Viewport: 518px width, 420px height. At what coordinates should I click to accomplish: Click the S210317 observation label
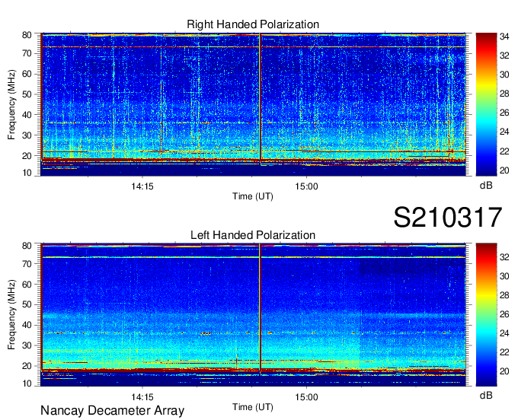coord(448,217)
